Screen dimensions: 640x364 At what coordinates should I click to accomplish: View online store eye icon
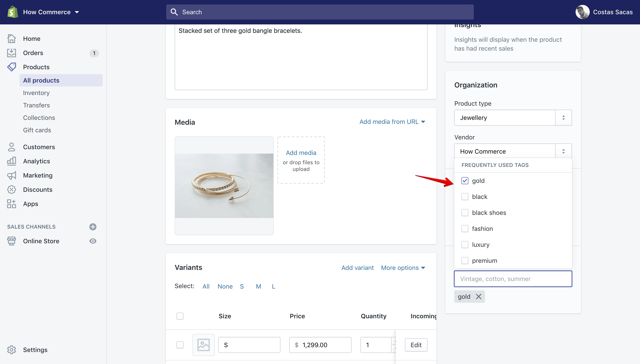(x=93, y=241)
